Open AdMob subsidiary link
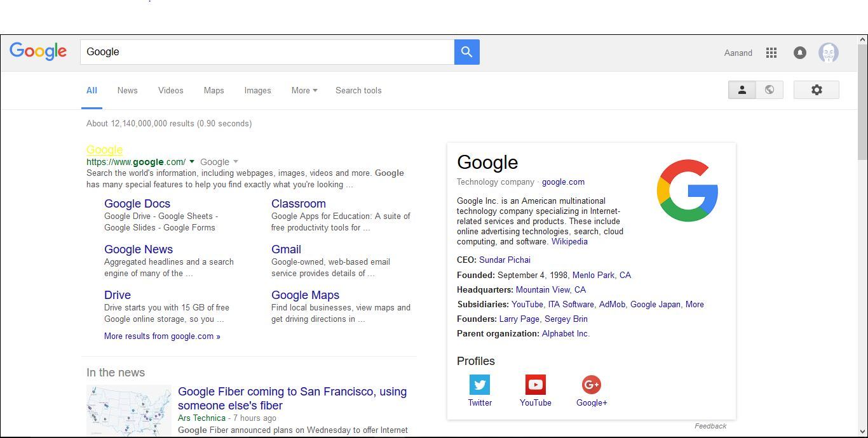Screen dimensions: 868x438 tap(612, 305)
